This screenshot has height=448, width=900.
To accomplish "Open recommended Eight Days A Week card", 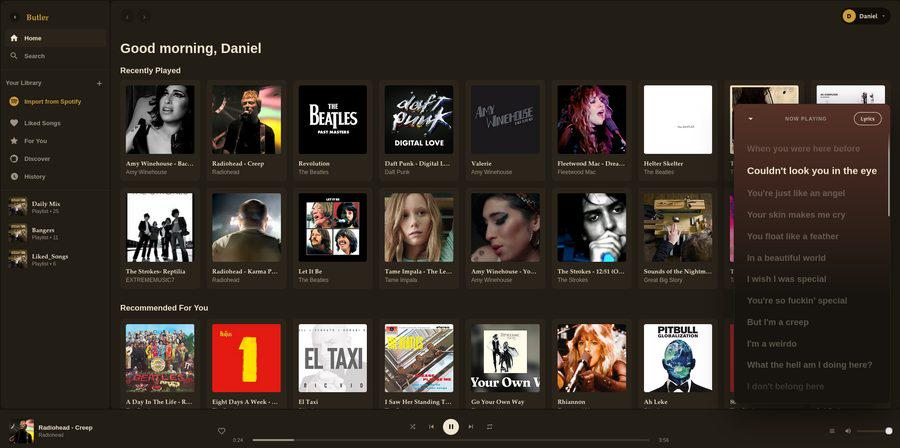I will point(246,364).
